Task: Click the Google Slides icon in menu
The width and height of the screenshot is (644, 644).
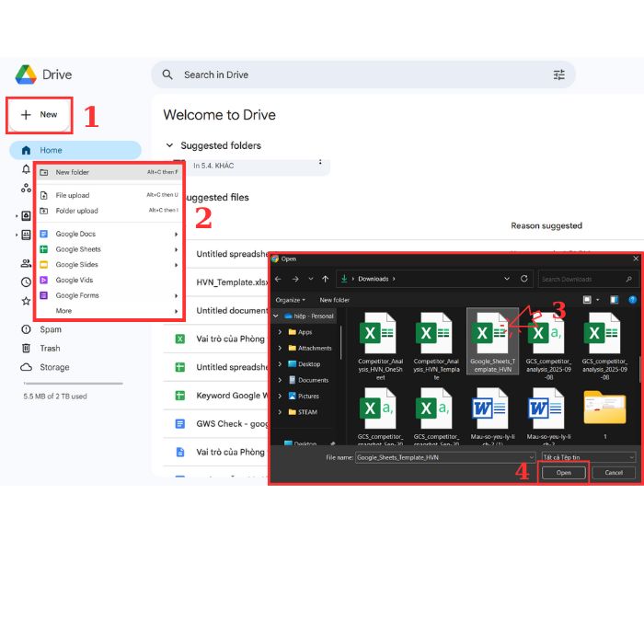Action: (44, 265)
